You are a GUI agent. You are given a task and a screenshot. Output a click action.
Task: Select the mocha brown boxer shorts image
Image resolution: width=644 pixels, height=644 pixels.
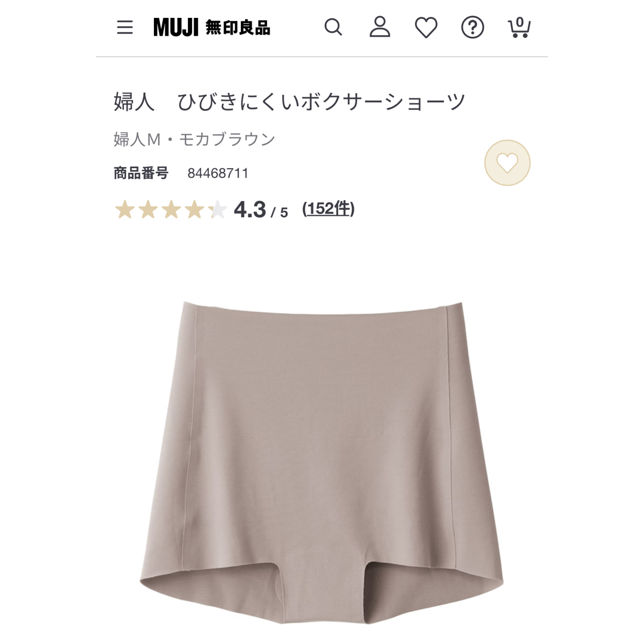322,463
